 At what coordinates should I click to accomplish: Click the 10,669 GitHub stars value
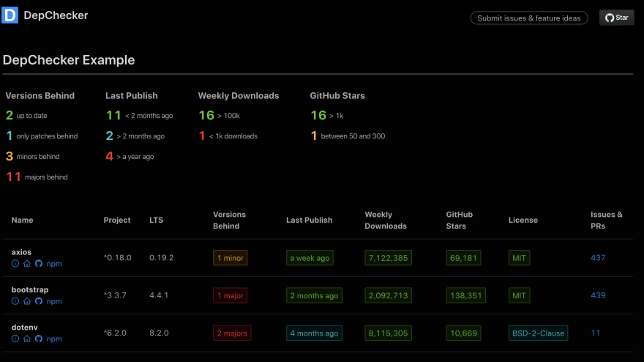[x=463, y=333]
